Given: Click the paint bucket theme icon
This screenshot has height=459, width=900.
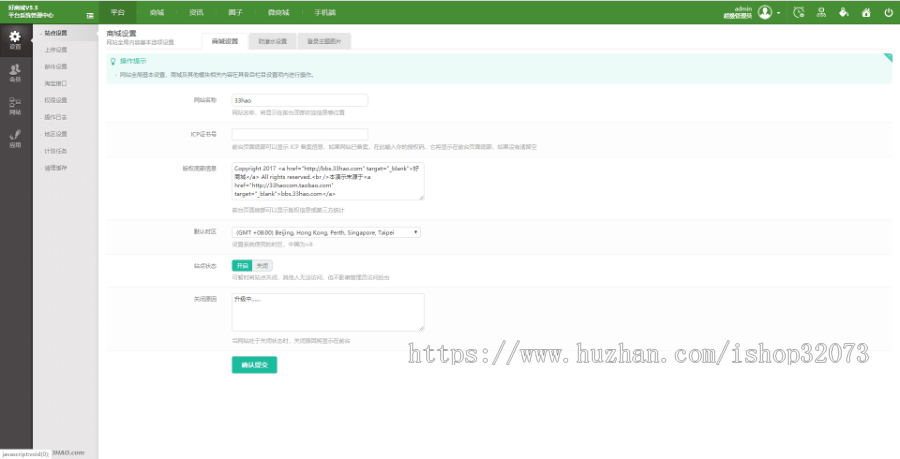Looking at the screenshot, I should click(x=844, y=12).
